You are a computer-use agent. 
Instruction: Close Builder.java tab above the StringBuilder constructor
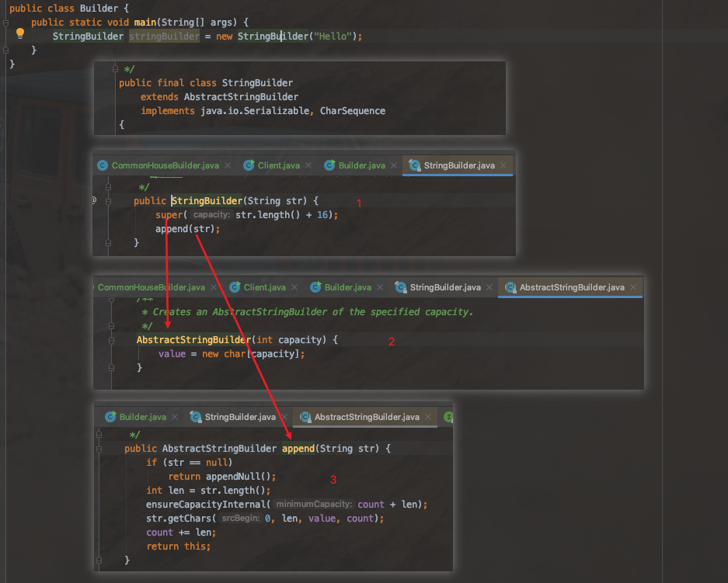[394, 165]
